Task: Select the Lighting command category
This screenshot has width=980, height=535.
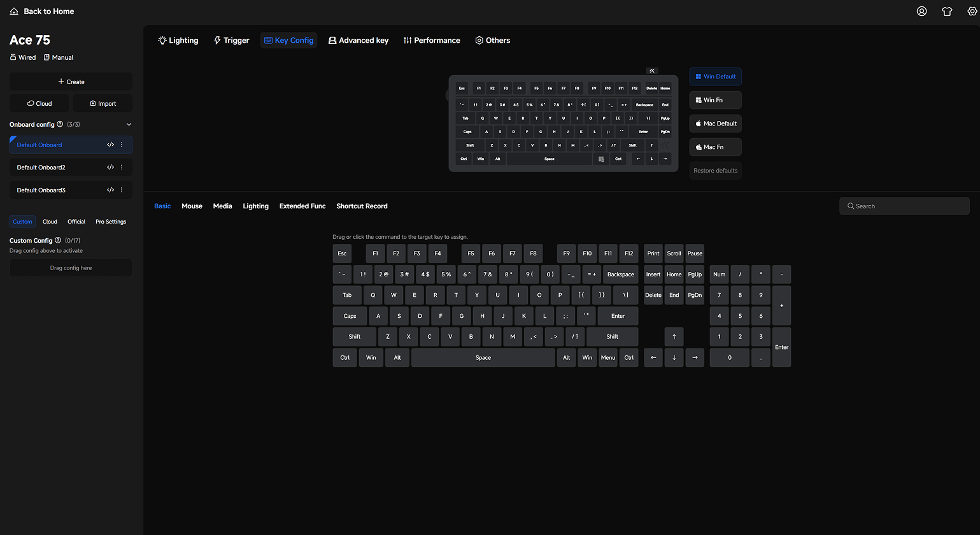Action: click(255, 206)
